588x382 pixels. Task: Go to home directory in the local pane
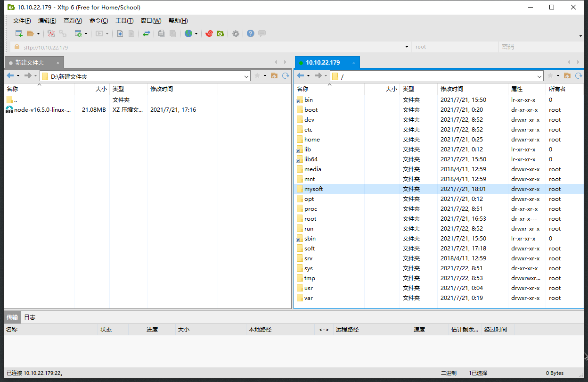(274, 75)
